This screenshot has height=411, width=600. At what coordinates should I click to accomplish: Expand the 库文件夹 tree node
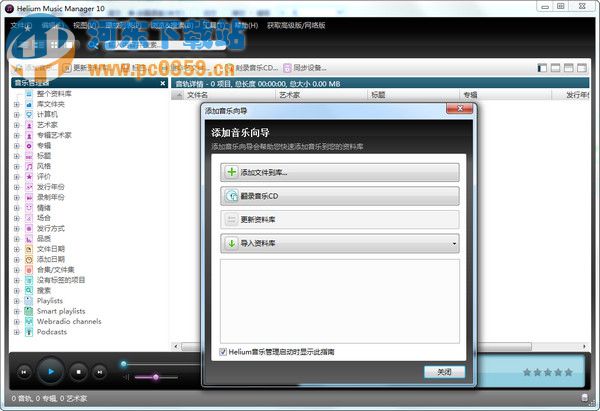[x=16, y=104]
